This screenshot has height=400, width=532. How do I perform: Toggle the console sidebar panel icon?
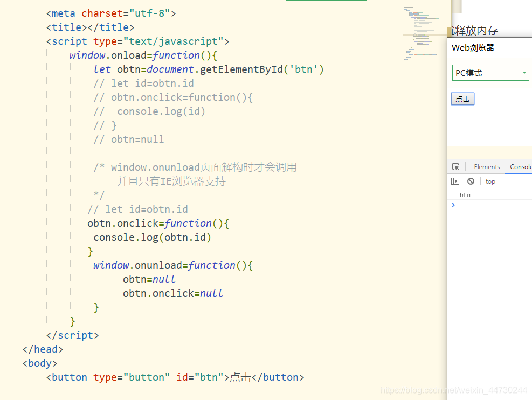[455, 181]
